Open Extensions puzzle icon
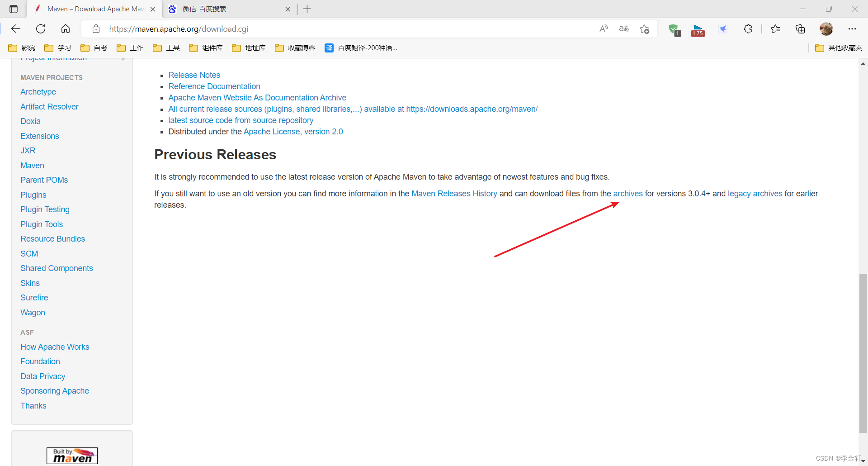The image size is (868, 466). click(748, 29)
